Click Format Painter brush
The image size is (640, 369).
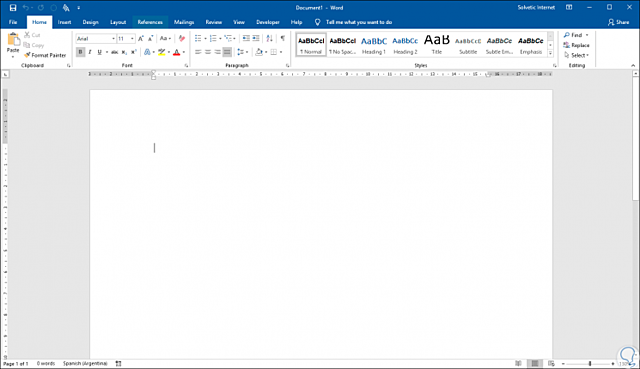(x=45, y=55)
